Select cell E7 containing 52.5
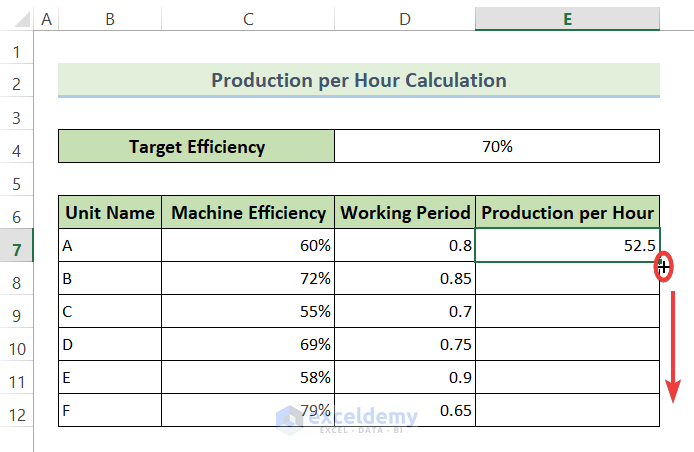The height and width of the screenshot is (452, 694). pos(567,245)
